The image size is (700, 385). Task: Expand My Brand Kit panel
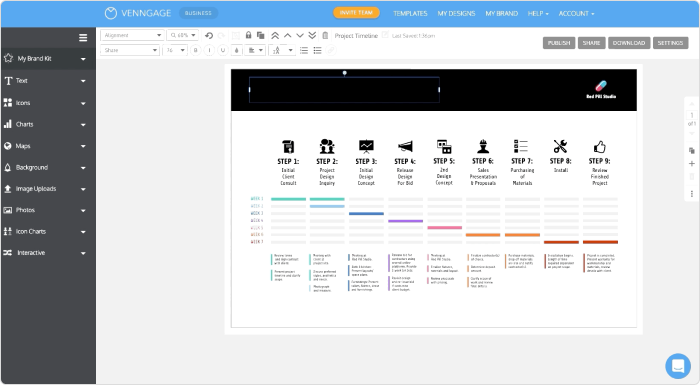coord(48,59)
